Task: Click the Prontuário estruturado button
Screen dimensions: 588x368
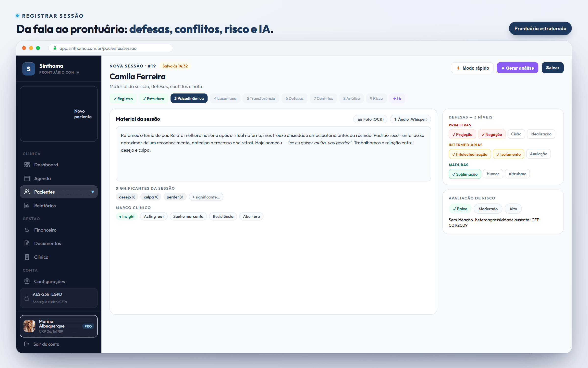Action: click(x=540, y=28)
